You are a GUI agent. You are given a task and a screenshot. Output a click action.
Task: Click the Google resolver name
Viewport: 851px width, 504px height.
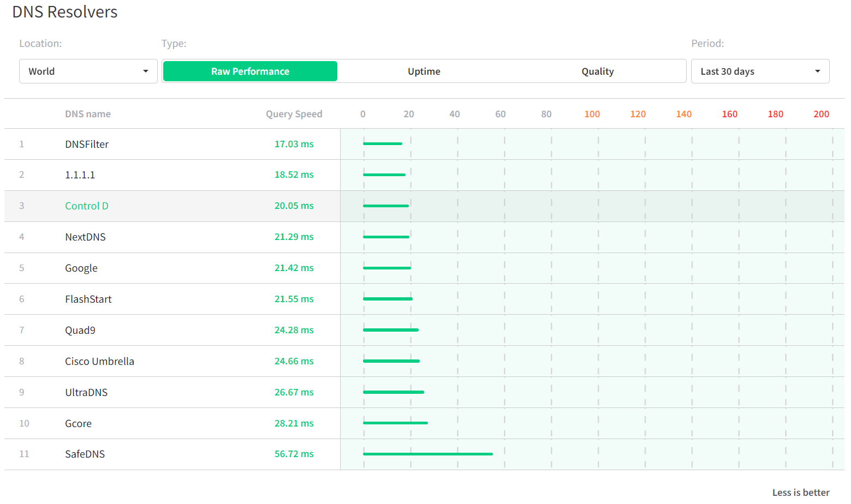[x=81, y=268]
